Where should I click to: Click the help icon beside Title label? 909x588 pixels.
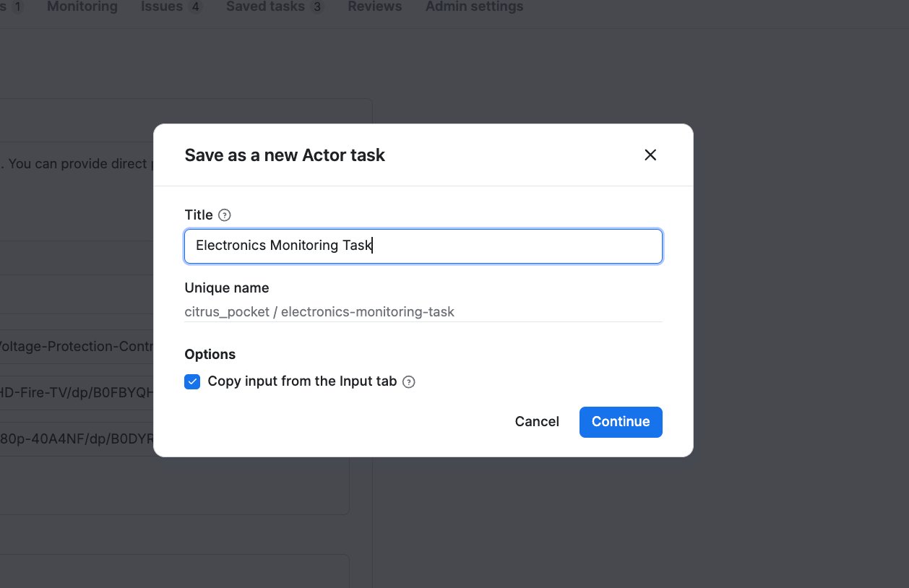pyautogui.click(x=225, y=215)
